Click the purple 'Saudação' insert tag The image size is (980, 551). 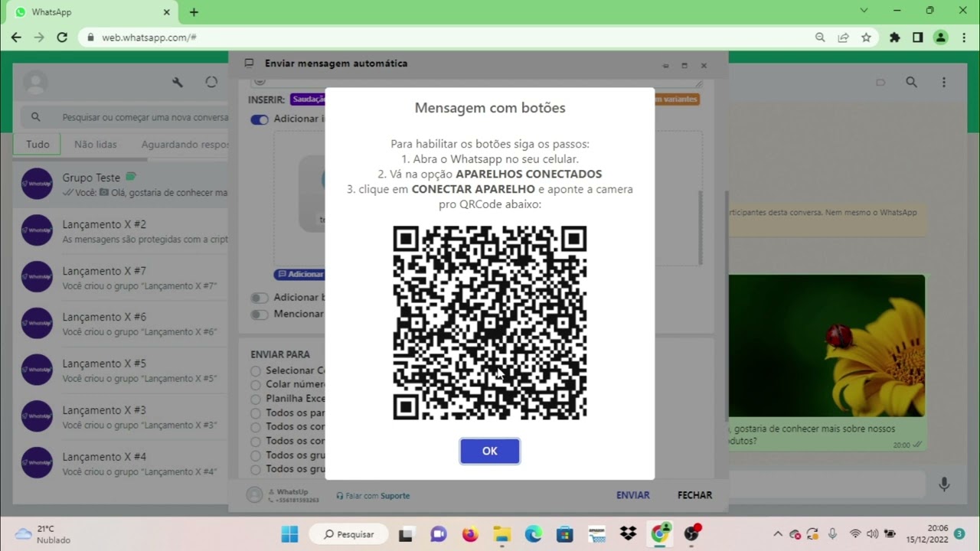pos(308,99)
